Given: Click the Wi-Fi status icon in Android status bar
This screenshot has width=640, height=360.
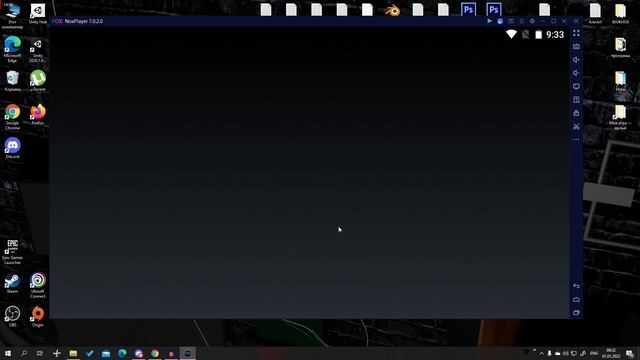Looking at the screenshot, I should point(511,35).
